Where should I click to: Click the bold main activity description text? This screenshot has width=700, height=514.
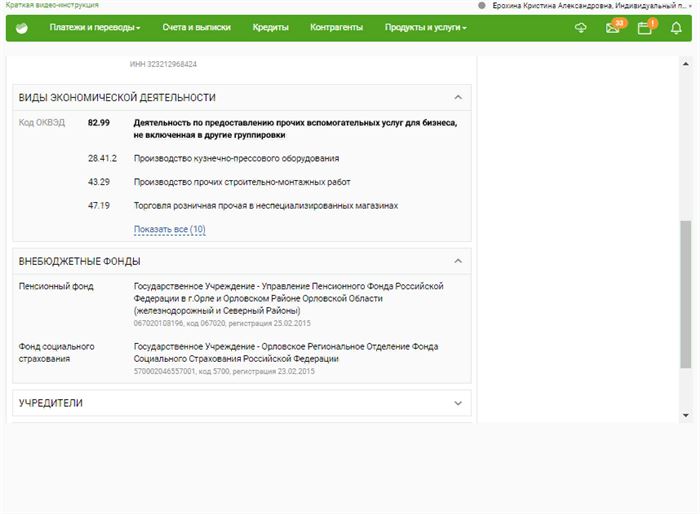point(295,129)
